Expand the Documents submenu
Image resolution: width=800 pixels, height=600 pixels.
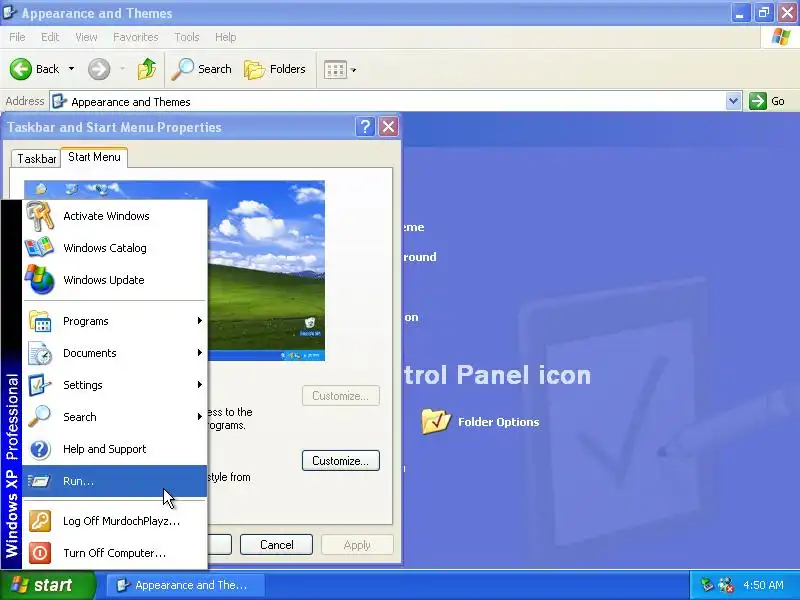tap(115, 353)
